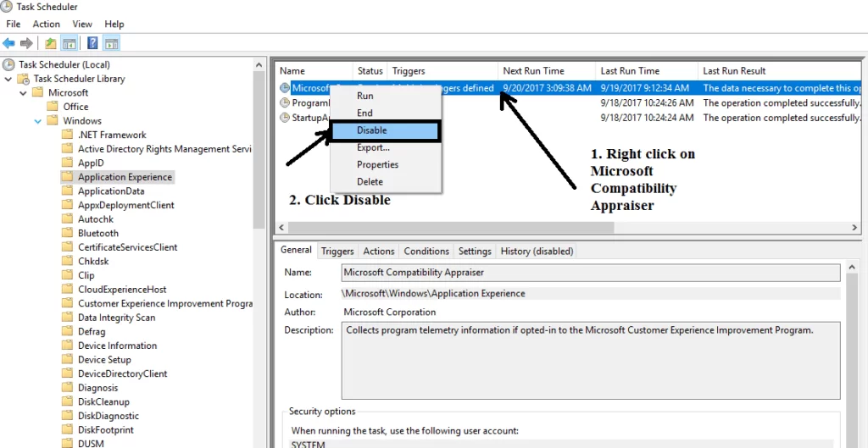The height and width of the screenshot is (448, 868).
Task: Click the Name field showing Microsoft Compatibility Appraiser
Action: point(591,273)
